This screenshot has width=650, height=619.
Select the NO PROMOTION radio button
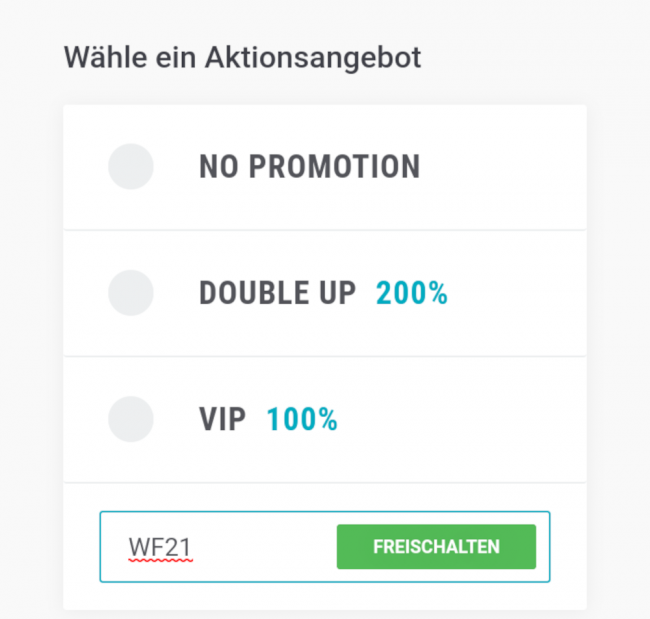[x=130, y=166]
